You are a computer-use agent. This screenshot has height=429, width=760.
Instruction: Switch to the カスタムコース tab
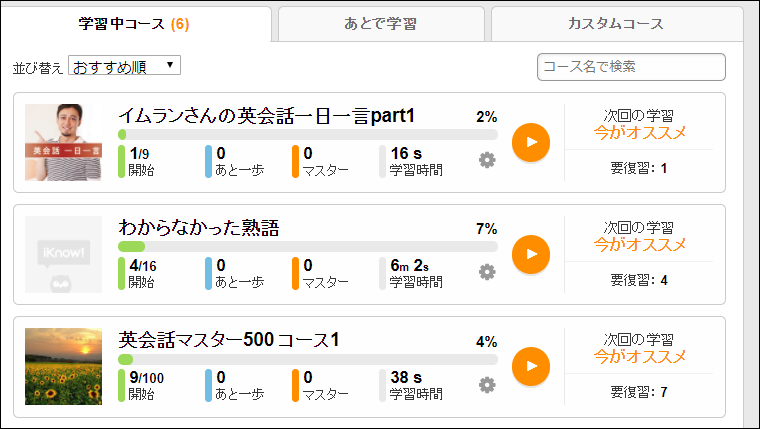[615, 23]
